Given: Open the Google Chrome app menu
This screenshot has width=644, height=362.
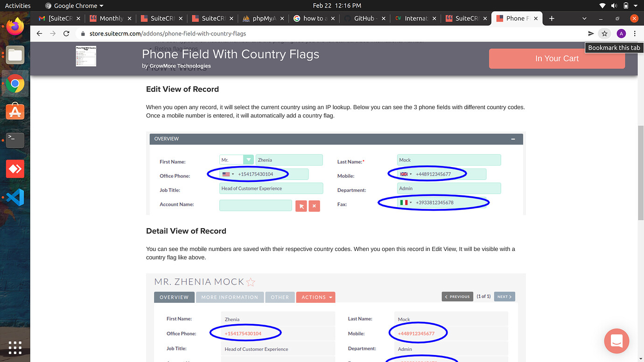Looking at the screenshot, I should [74, 6].
